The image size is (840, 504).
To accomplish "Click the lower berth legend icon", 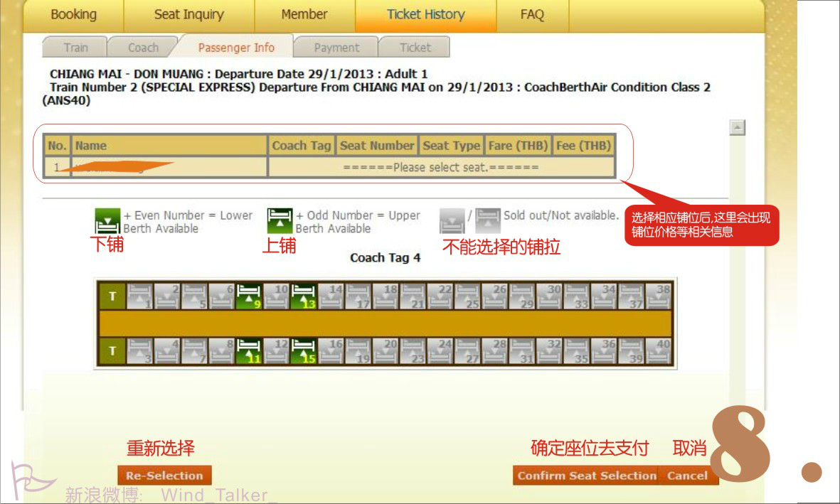I will [x=107, y=220].
